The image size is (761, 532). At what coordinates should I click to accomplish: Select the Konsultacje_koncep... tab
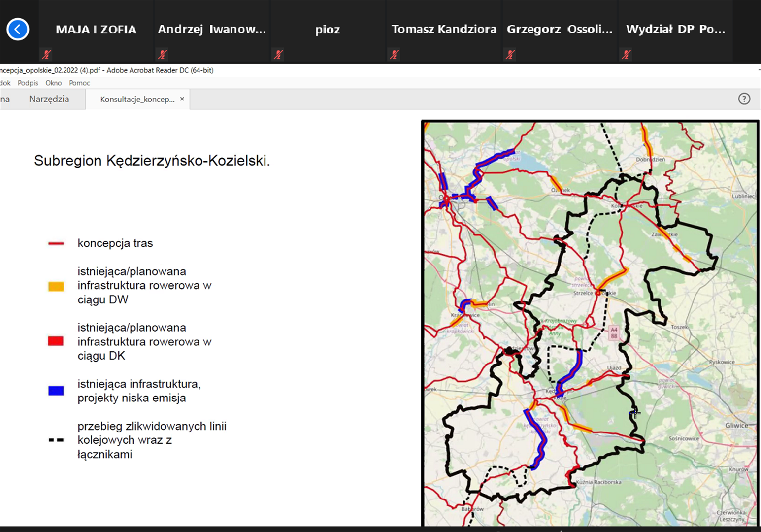pyautogui.click(x=137, y=100)
